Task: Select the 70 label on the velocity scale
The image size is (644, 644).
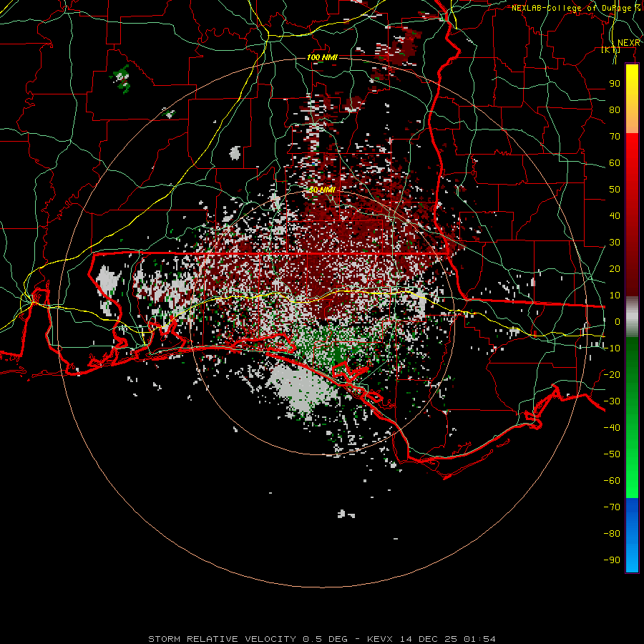Action: click(x=615, y=137)
